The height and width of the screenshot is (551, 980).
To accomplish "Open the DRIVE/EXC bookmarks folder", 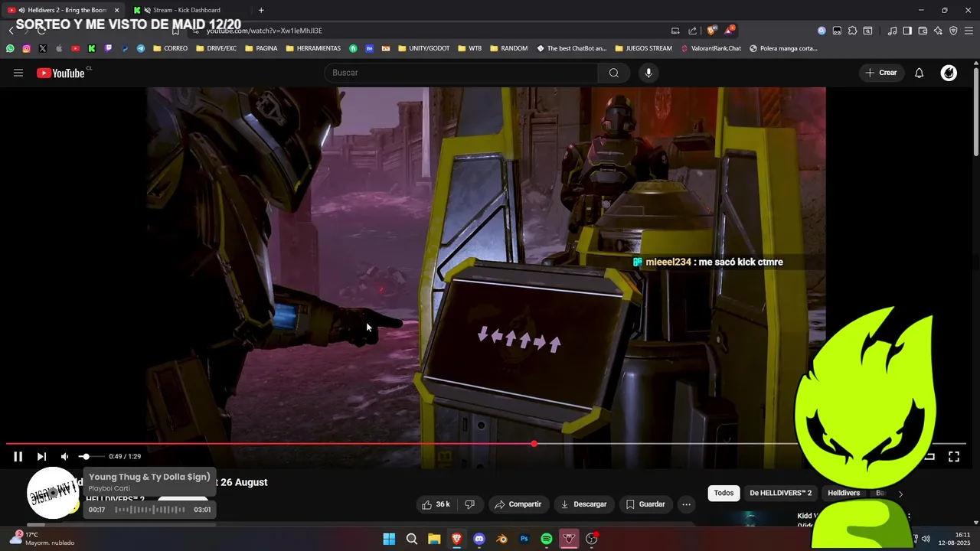I will [x=216, y=48].
